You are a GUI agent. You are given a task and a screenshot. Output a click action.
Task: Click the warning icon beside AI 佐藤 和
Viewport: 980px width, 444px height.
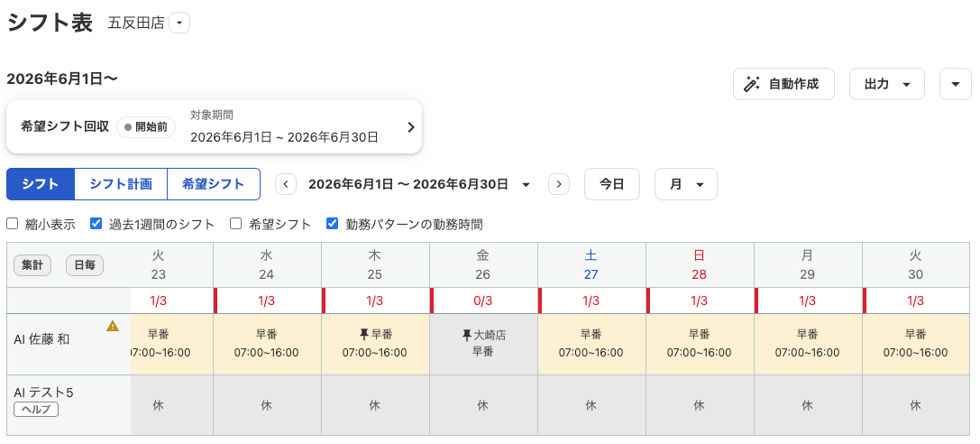pyautogui.click(x=113, y=325)
